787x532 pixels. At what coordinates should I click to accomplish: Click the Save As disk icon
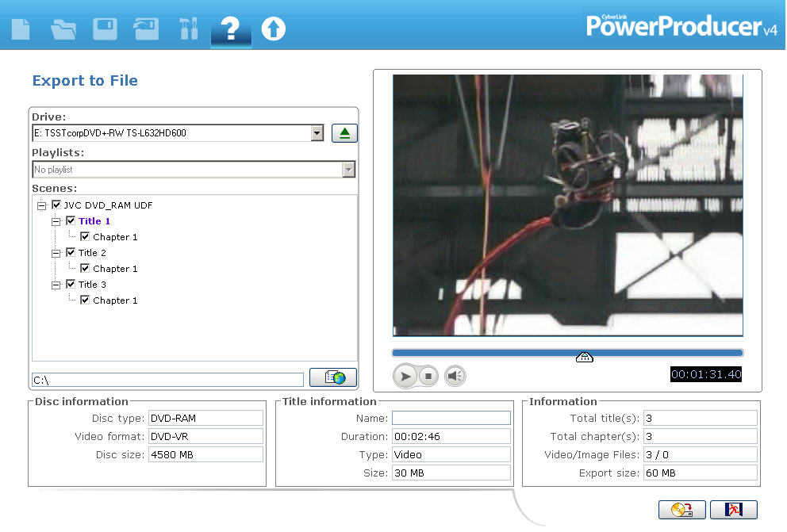[x=146, y=29]
